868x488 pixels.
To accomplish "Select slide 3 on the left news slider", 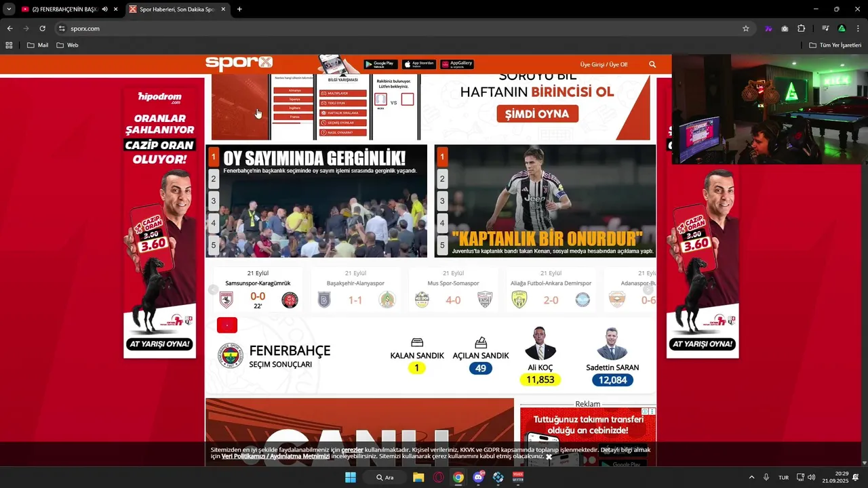I will click(x=214, y=201).
